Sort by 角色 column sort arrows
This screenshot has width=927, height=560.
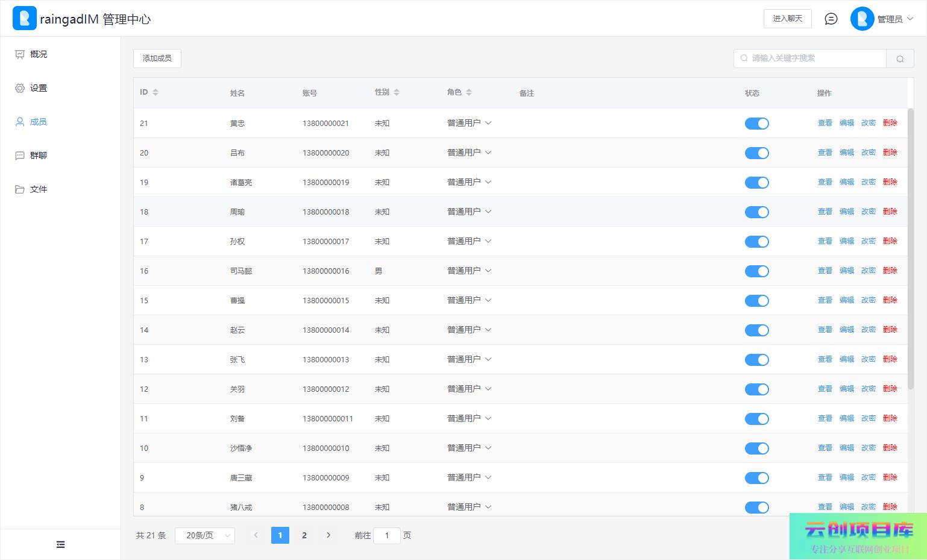click(469, 92)
